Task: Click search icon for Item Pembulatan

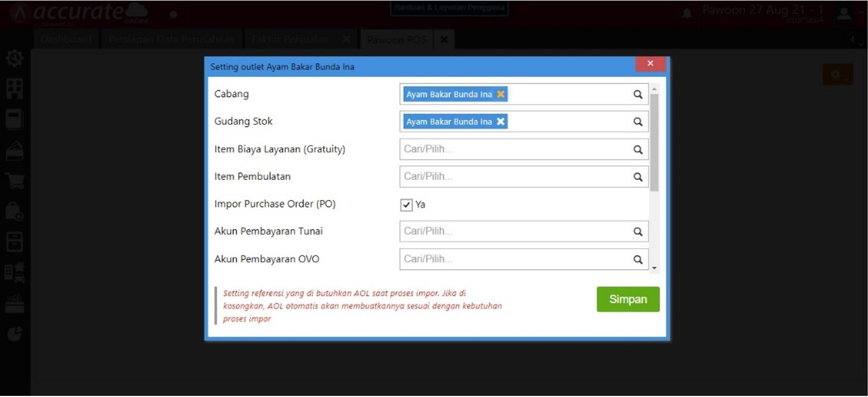Action: [637, 177]
